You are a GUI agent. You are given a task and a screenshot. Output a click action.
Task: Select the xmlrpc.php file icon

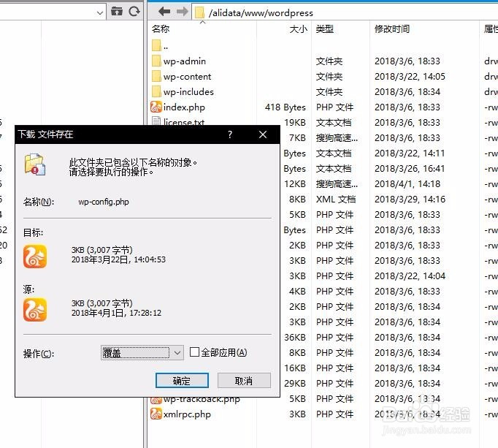[156, 414]
